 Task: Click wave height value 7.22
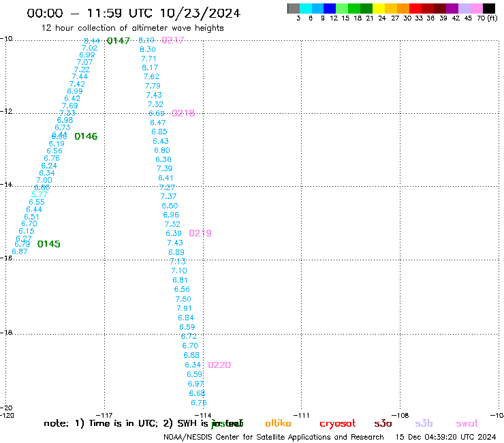tap(82, 70)
